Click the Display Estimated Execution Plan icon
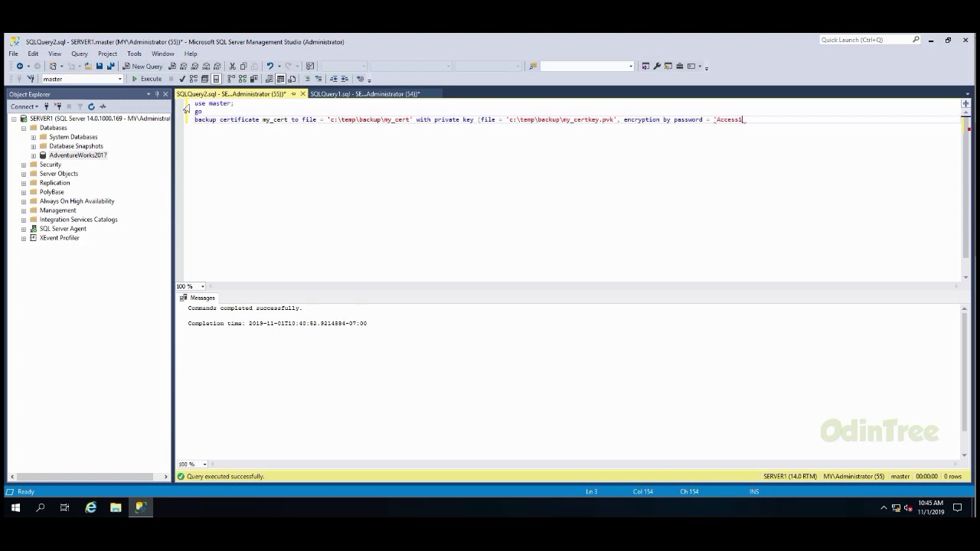 point(194,79)
